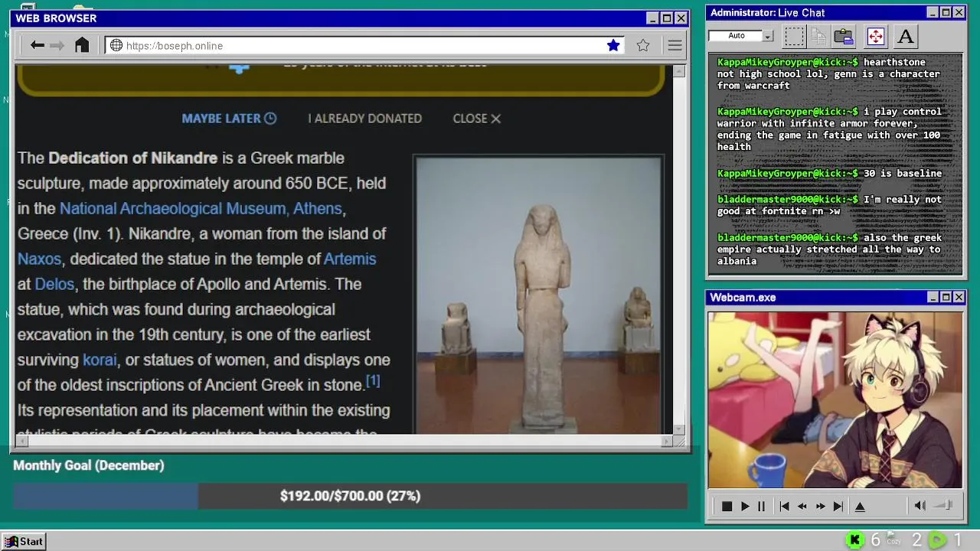Click the Webcam.exe volume slider

click(943, 505)
